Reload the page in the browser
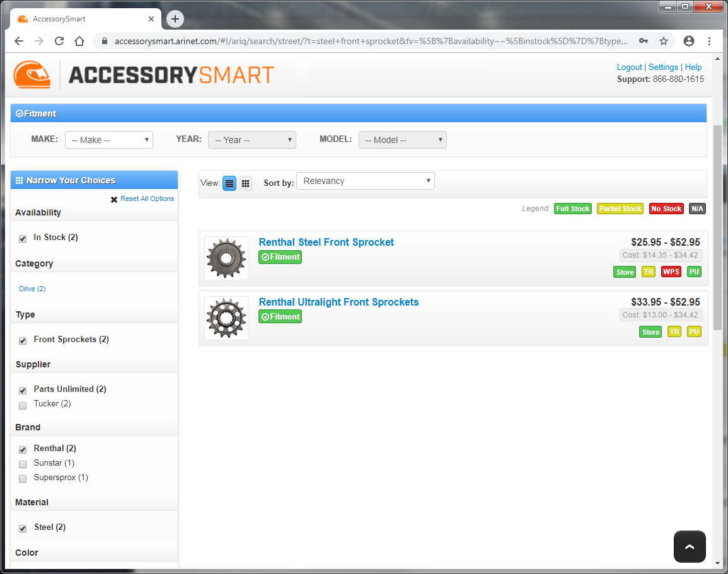Viewport: 728px width, 574px height. pyautogui.click(x=59, y=41)
